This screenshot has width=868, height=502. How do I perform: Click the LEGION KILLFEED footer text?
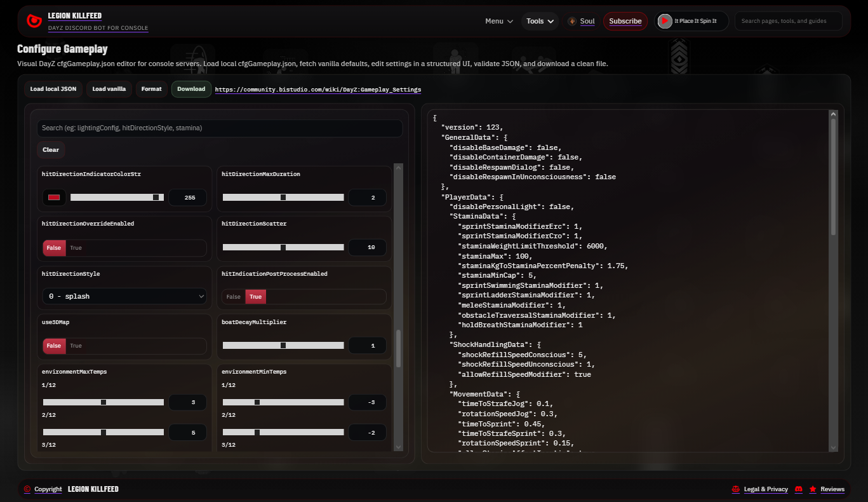coord(93,489)
